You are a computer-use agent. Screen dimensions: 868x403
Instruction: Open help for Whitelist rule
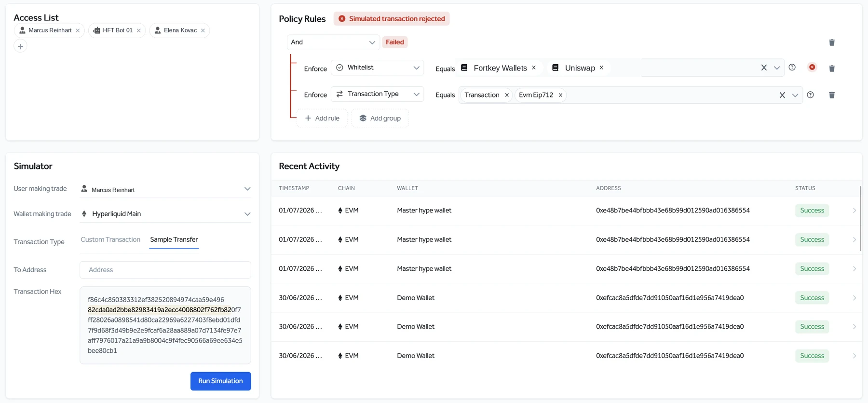pos(792,67)
